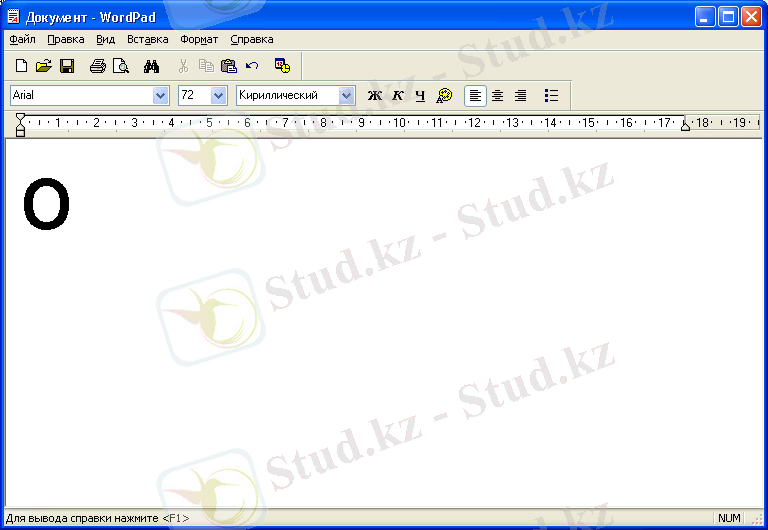The height and width of the screenshot is (530, 768).
Task: Paste clipboard contents using the Paste icon
Action: (x=229, y=66)
